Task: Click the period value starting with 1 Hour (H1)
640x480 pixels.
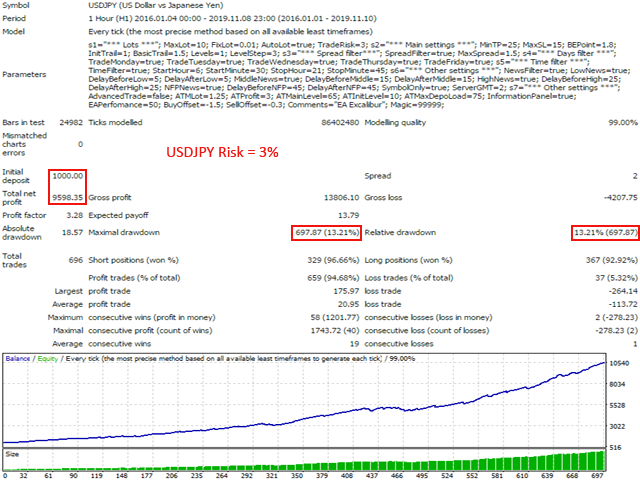Action: pos(232,19)
